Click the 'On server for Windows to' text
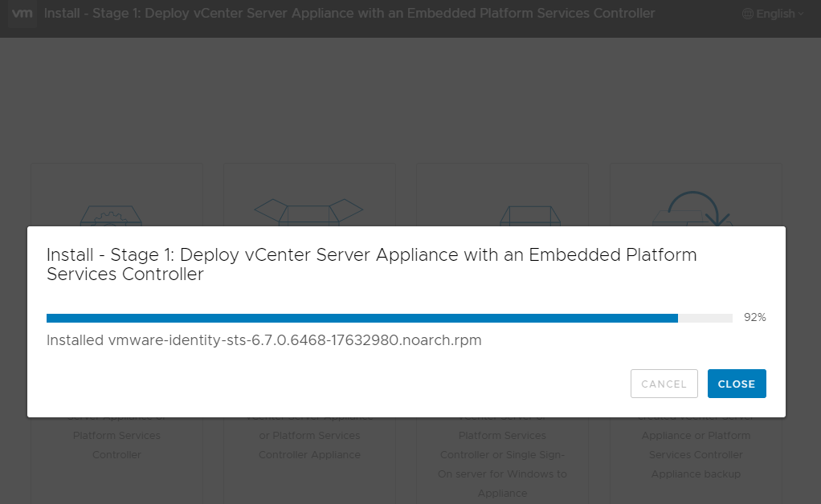Image resolution: width=821 pixels, height=504 pixels. coord(502,474)
